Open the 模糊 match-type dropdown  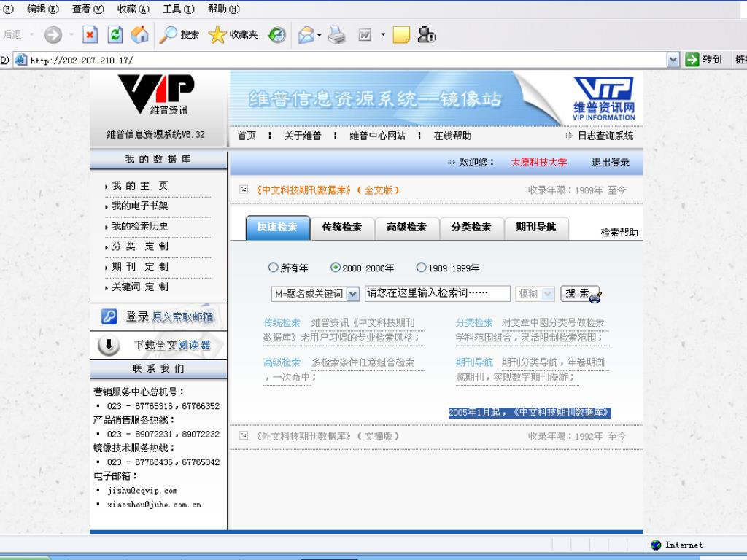[548, 294]
